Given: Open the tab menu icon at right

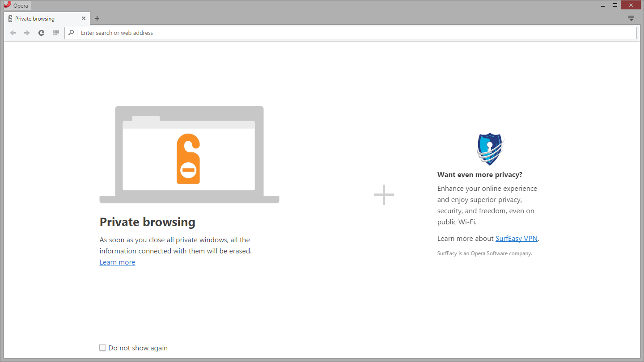Looking at the screenshot, I should pos(631,18).
